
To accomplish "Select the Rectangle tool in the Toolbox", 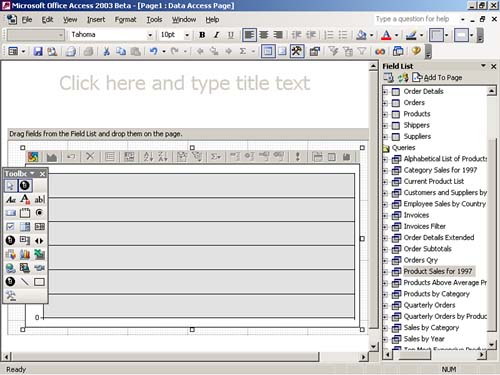I will 39,282.
